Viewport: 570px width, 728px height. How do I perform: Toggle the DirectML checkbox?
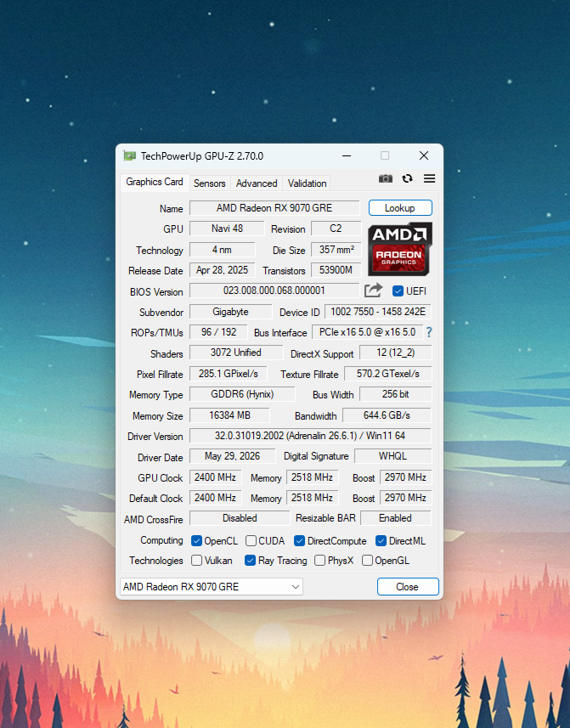click(381, 541)
